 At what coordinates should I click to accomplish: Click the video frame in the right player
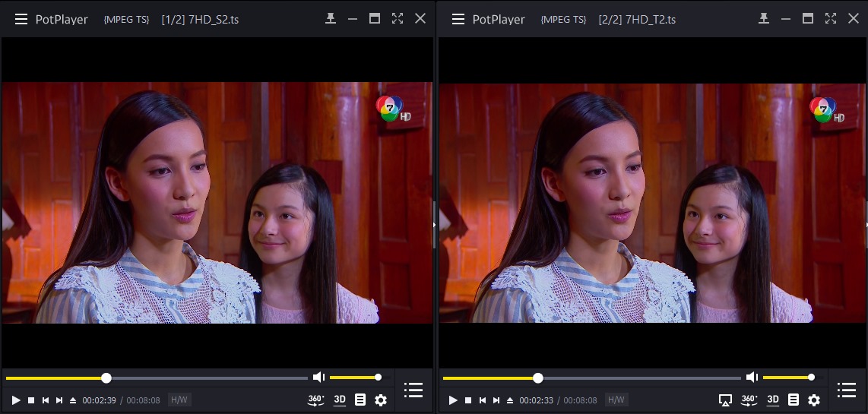coord(652,203)
